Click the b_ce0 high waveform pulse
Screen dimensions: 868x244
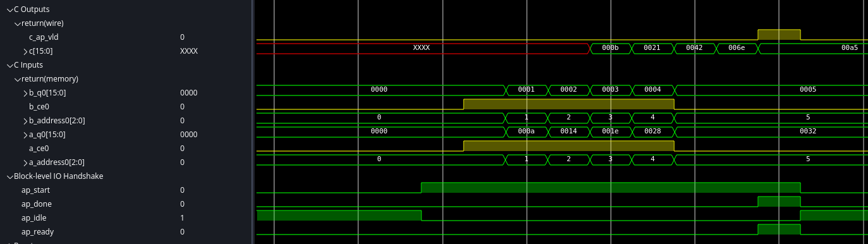click(569, 104)
